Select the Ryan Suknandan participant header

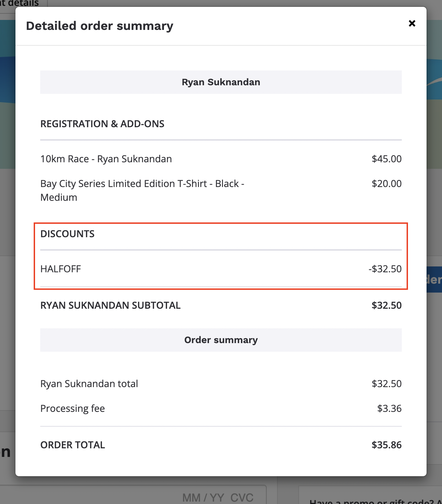pyautogui.click(x=221, y=82)
